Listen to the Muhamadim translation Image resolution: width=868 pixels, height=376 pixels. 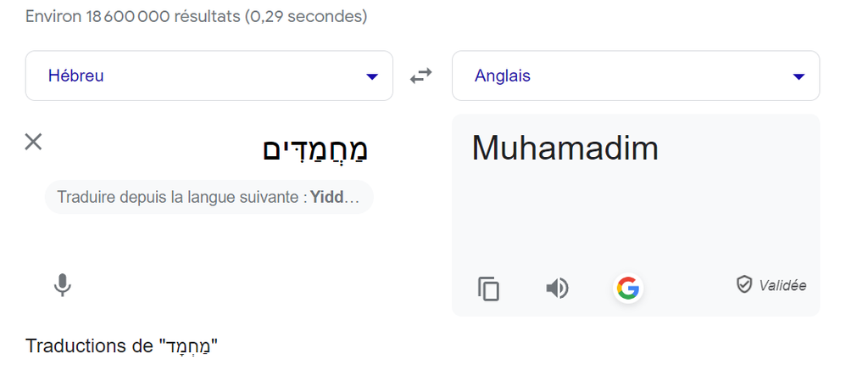pos(557,289)
